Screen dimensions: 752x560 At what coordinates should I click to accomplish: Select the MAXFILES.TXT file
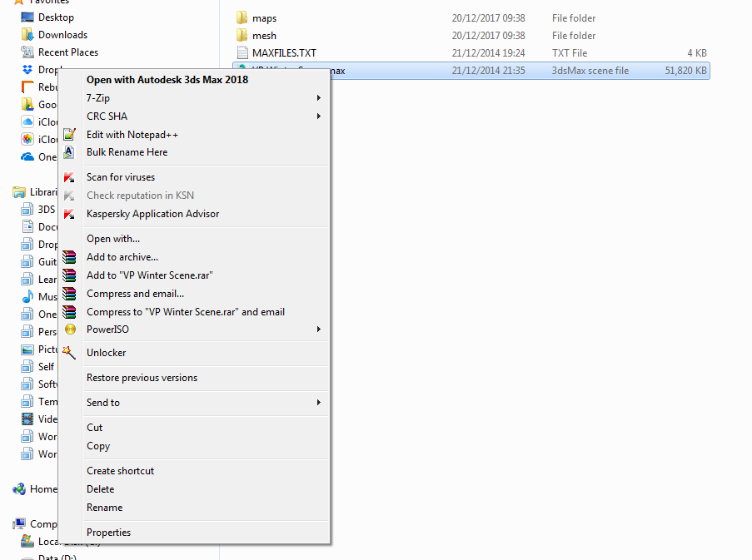click(284, 52)
